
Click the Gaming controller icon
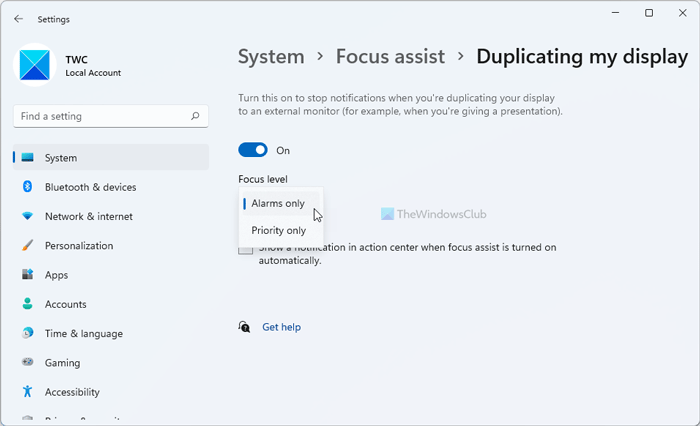click(27, 363)
